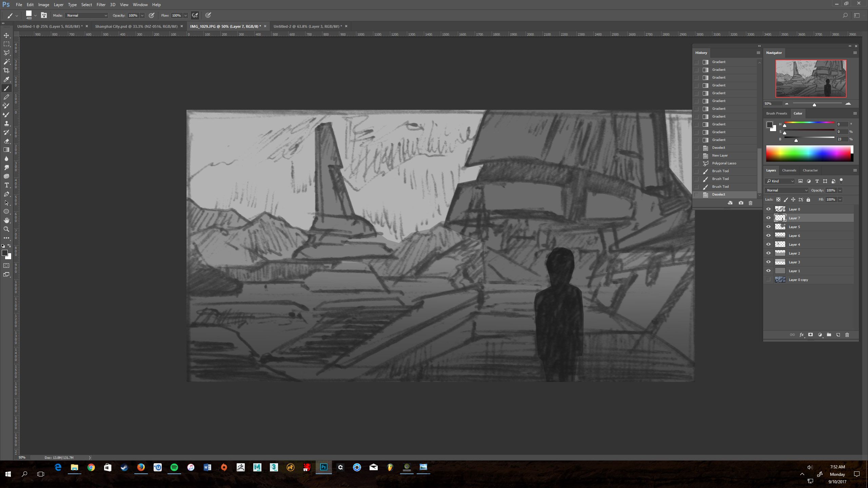Select the Clone Stamp tool
Viewport: 868px width, 488px height.
pyautogui.click(x=6, y=123)
